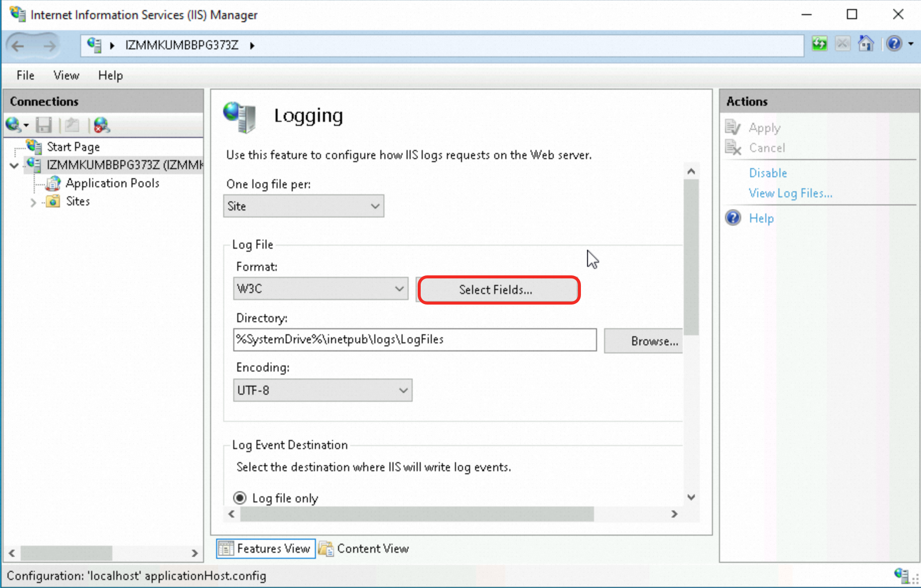Click Apply in the Actions pane
The image size is (921, 588).
point(765,128)
